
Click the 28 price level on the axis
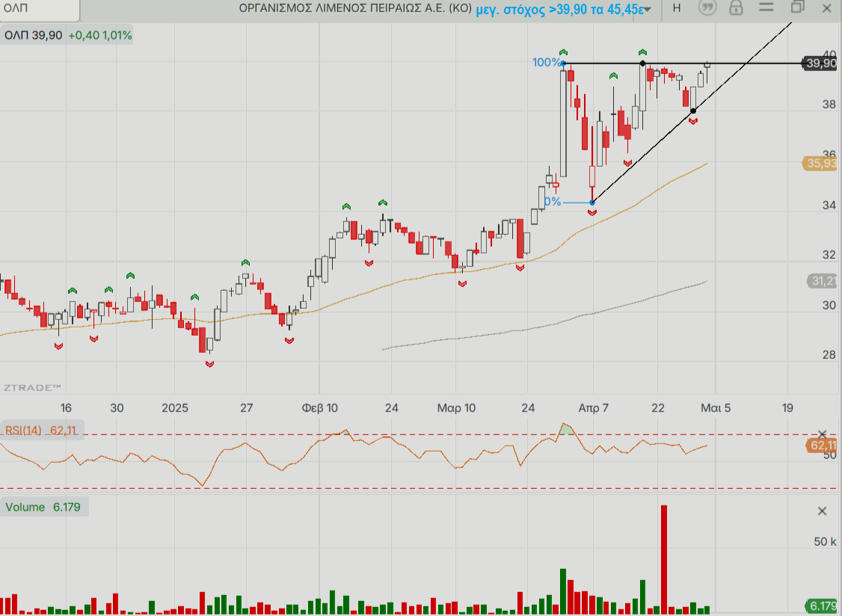click(x=829, y=354)
